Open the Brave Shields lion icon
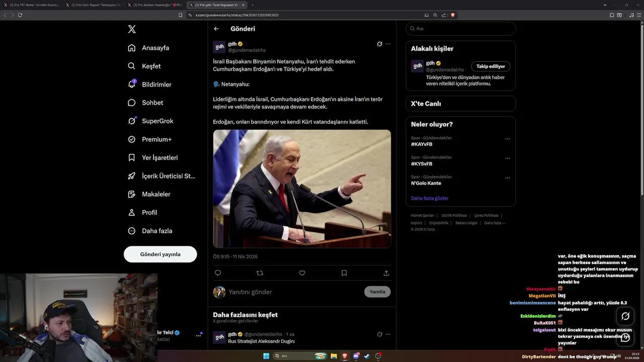 point(453,15)
